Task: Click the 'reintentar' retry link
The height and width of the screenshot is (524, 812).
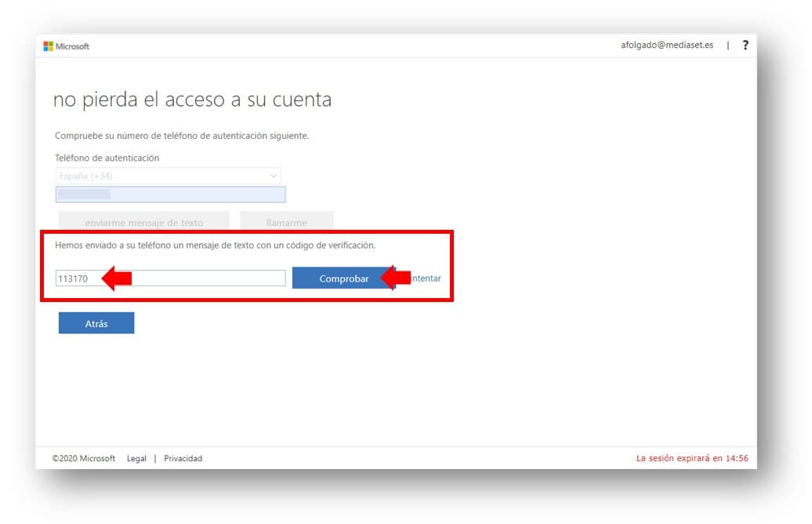Action: (427, 278)
